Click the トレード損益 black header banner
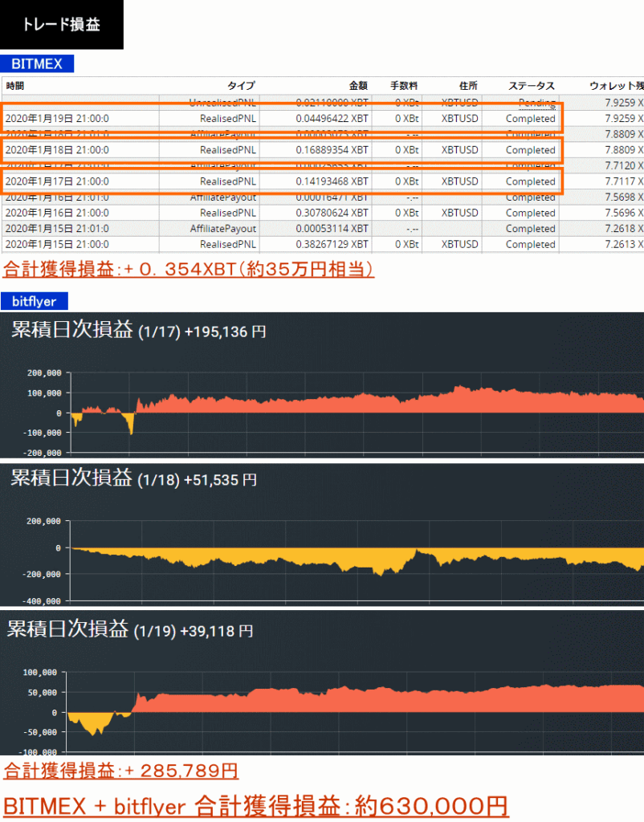The height and width of the screenshot is (822, 644). pyautogui.click(x=62, y=25)
